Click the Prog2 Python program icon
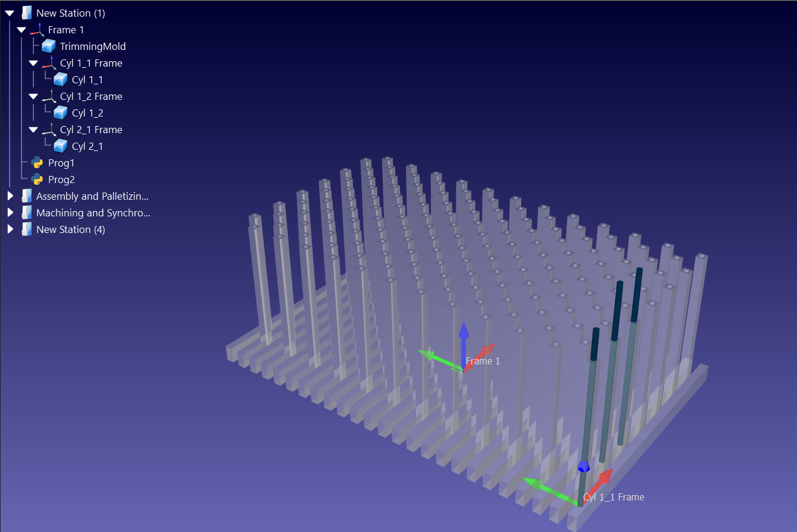The width and height of the screenshot is (797, 532). tap(37, 180)
